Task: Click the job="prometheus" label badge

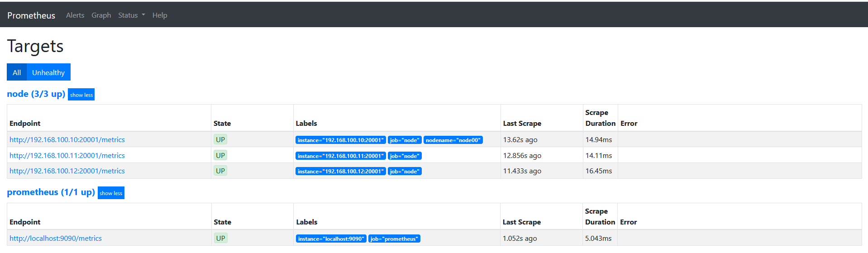Action: pos(394,239)
